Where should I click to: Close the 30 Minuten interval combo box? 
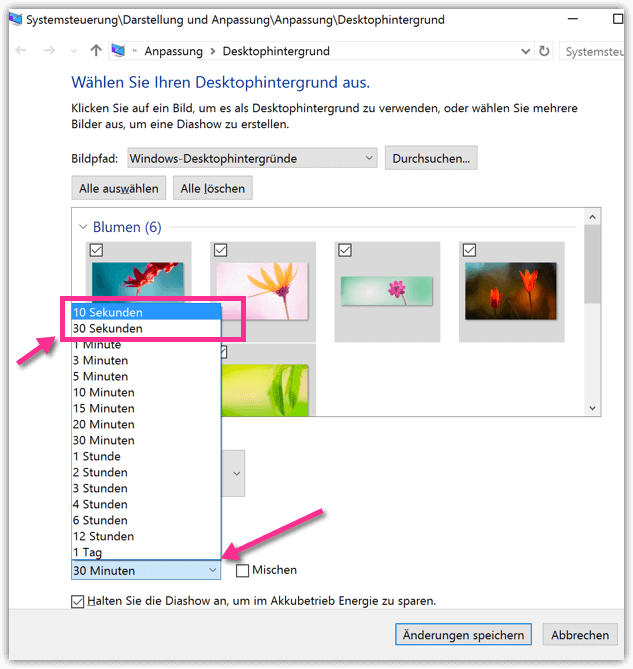point(146,570)
